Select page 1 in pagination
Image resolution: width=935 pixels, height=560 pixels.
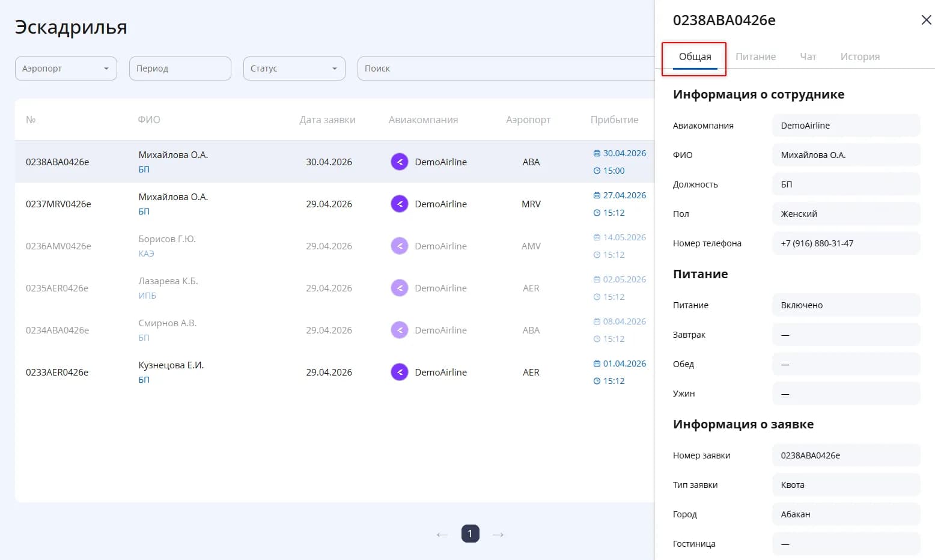(x=470, y=534)
